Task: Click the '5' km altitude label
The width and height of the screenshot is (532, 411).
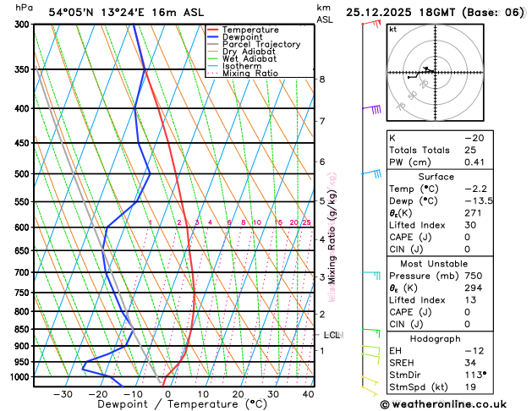Action: tap(322, 201)
